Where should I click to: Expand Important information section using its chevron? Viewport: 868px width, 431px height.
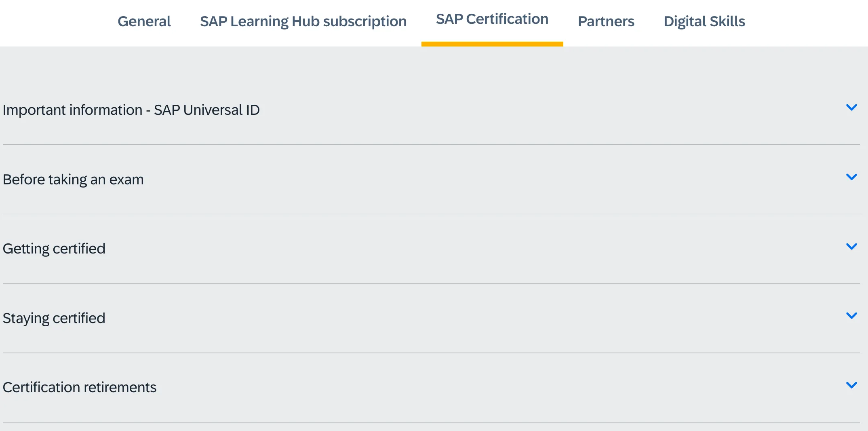point(851,108)
